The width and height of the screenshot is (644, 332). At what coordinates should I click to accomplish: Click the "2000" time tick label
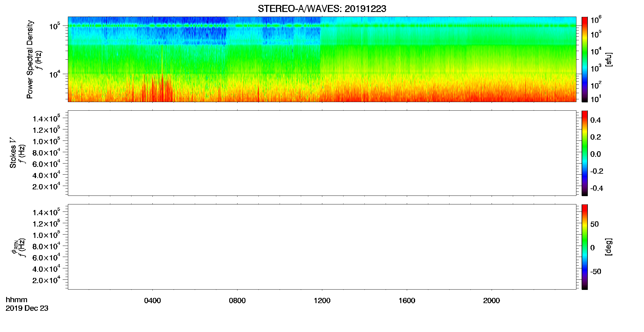(492, 301)
